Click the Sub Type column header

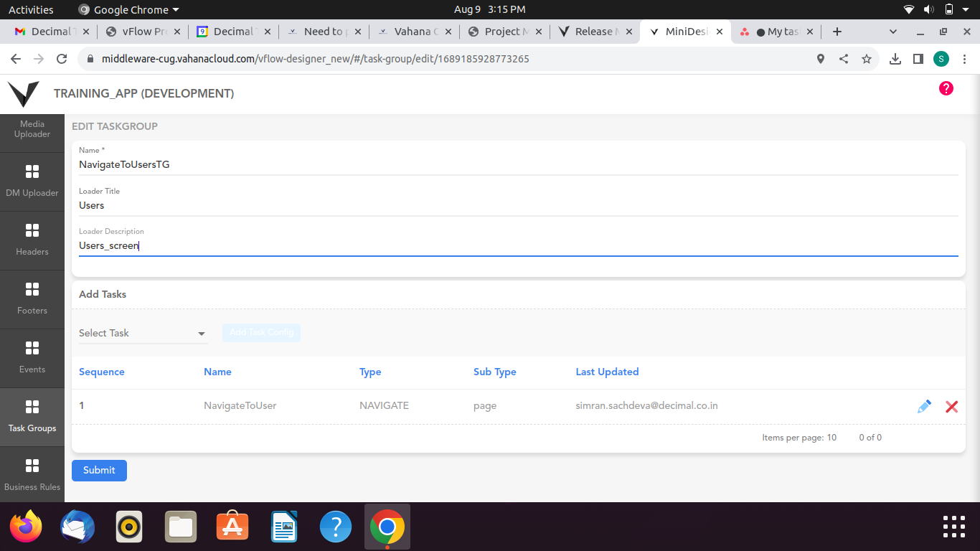(495, 372)
